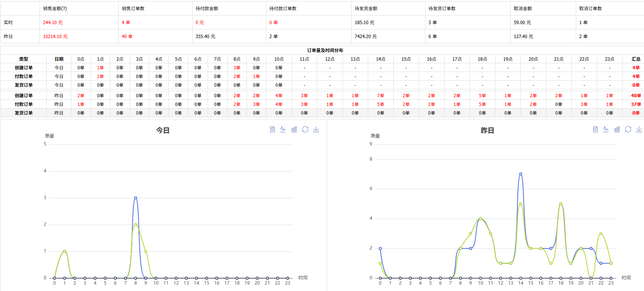The image size is (644, 291).
Task: Click the blue peak point at 8 on 今日 chart
Action: pyautogui.click(x=136, y=198)
